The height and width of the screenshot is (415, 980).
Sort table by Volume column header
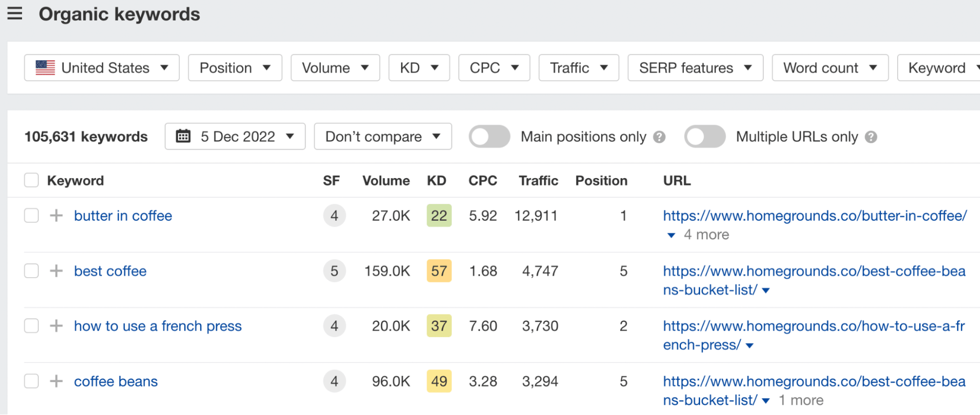pyautogui.click(x=386, y=181)
